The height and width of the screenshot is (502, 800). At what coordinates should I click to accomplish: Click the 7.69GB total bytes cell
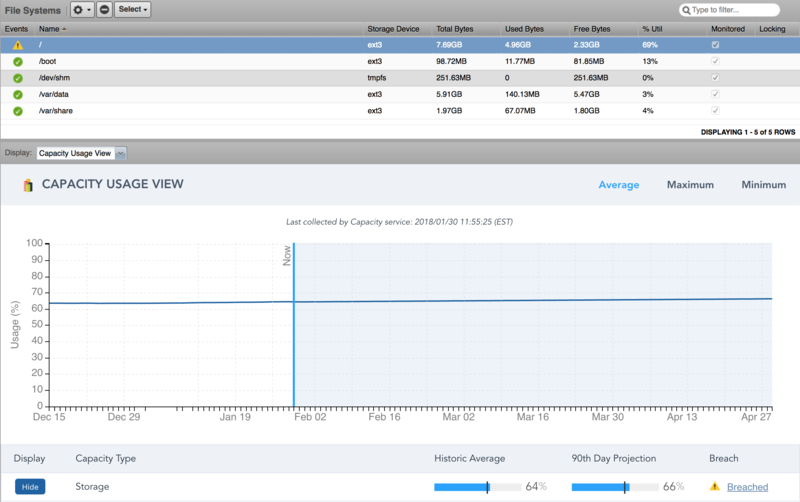tap(449, 45)
